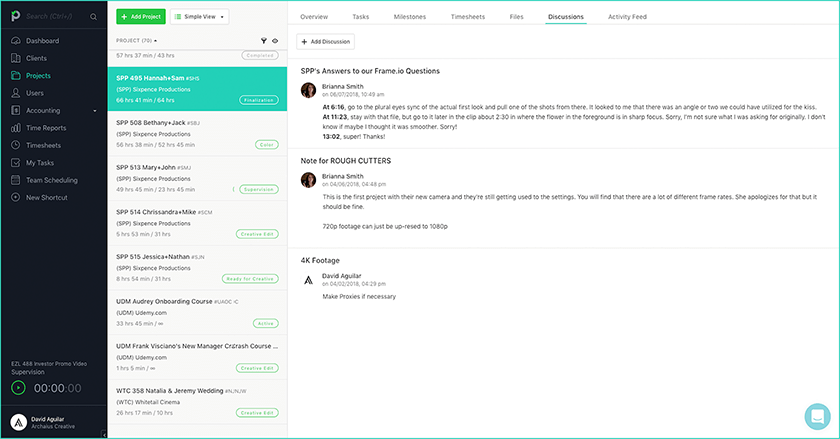Open the Note for ROUGH CUTTERS discussion
This screenshot has height=439, width=840.
[346, 161]
